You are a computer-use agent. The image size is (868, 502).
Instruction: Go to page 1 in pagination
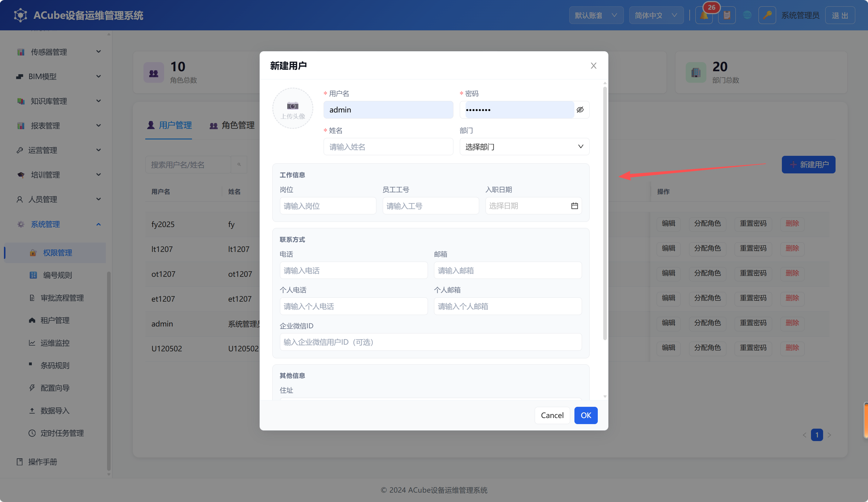tap(817, 435)
